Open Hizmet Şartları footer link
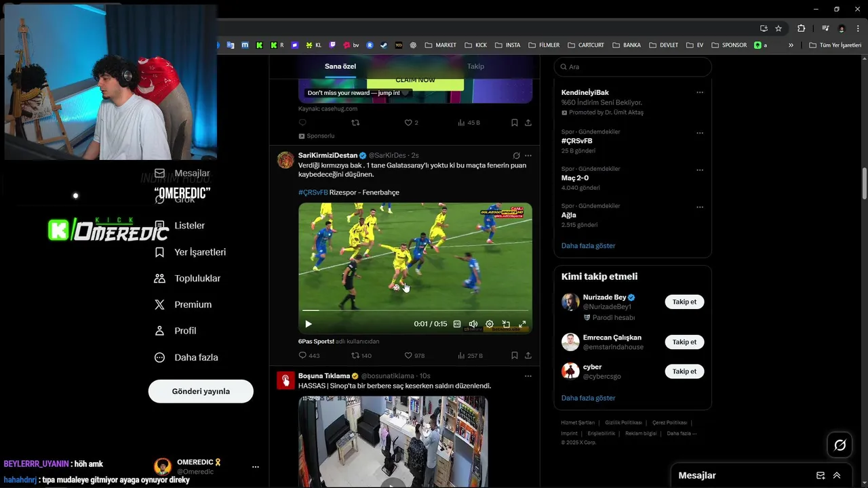Image resolution: width=868 pixels, height=488 pixels. [x=578, y=423]
